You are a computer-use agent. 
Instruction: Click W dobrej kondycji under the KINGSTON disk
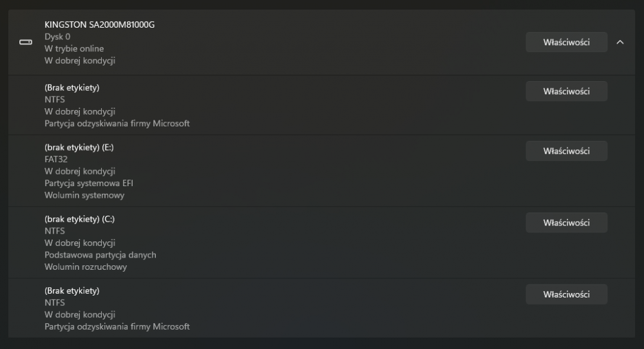pyautogui.click(x=80, y=61)
